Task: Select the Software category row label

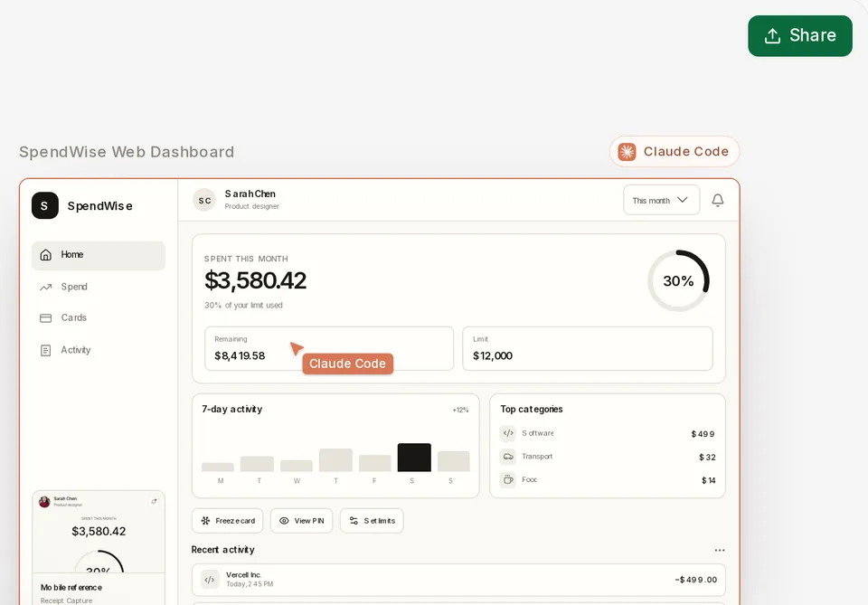Action: click(537, 433)
